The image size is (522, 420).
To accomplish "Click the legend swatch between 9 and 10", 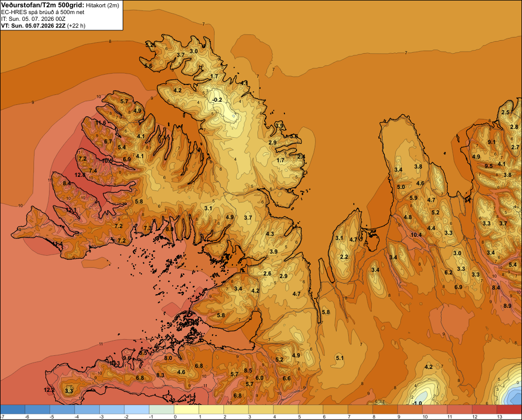I will pos(410,409).
